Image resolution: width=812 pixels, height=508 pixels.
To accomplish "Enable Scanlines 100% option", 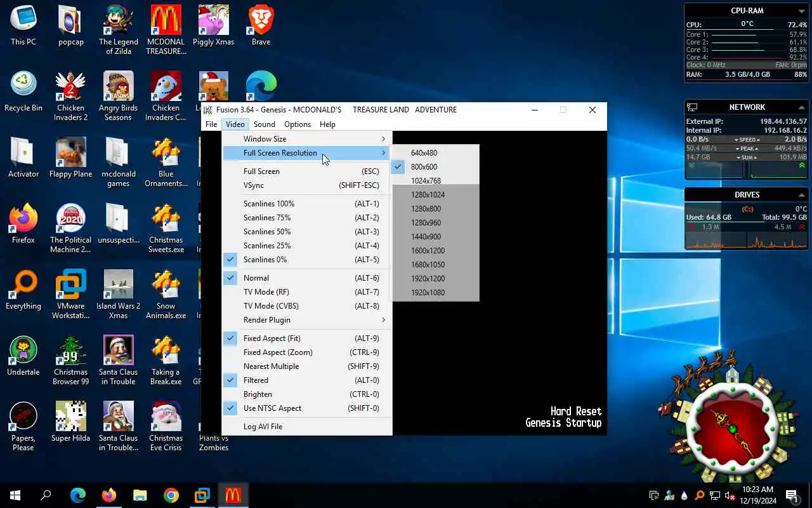I will pos(307,204).
